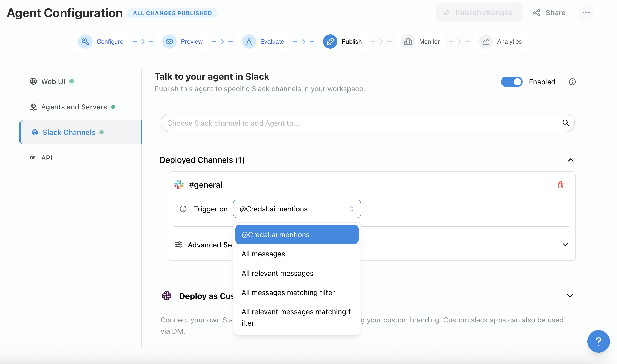Viewport: 617px width, 364px height.
Task: Expand the Deploy as Custom section
Action: coord(570,296)
